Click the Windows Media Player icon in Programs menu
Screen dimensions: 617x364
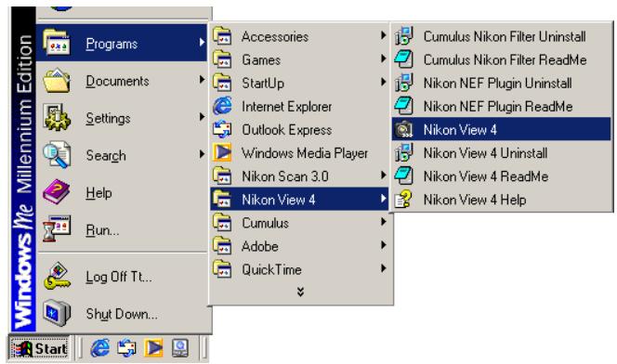pyautogui.click(x=222, y=152)
